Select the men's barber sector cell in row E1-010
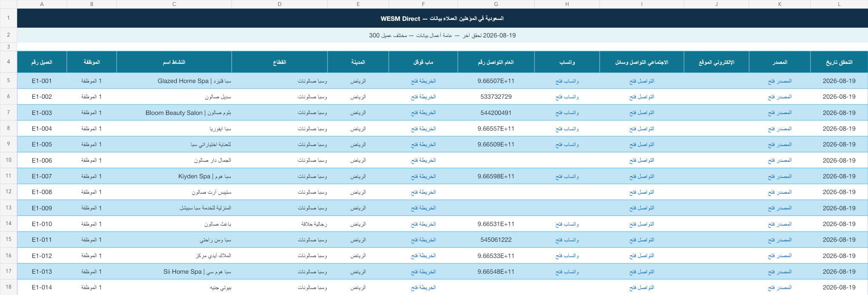The image size is (868, 295). pyautogui.click(x=279, y=224)
